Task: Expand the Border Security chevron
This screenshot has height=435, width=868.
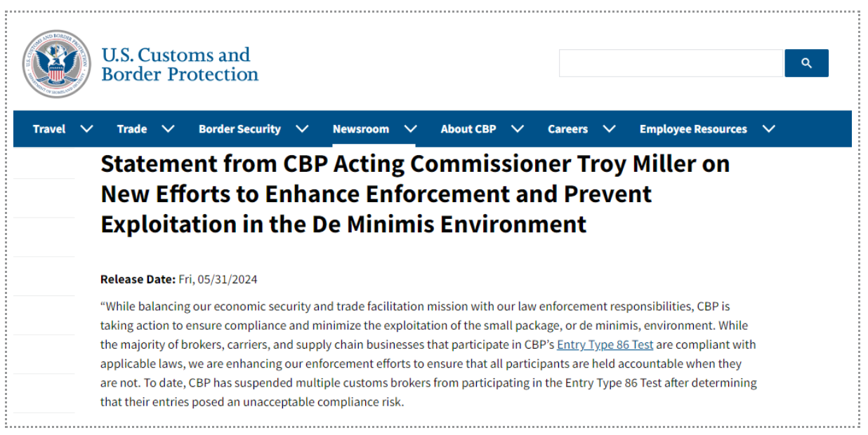Action: pos(302,129)
